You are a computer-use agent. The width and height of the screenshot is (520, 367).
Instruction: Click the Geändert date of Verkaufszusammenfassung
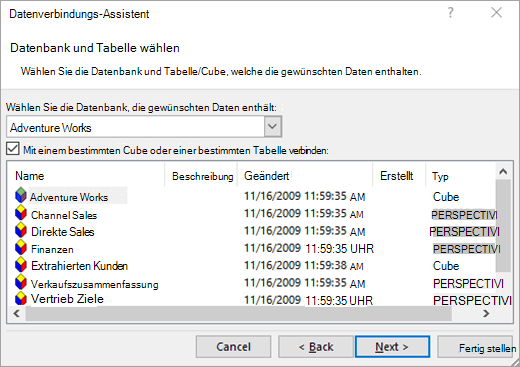(x=304, y=283)
